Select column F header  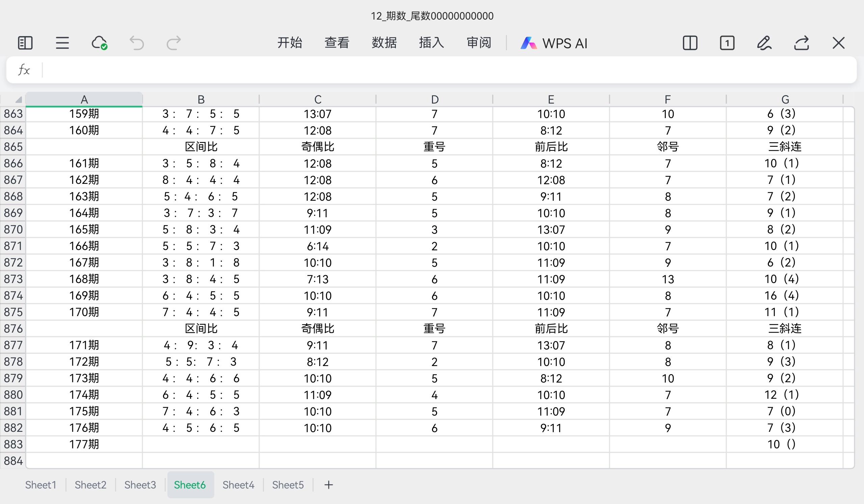(x=668, y=100)
